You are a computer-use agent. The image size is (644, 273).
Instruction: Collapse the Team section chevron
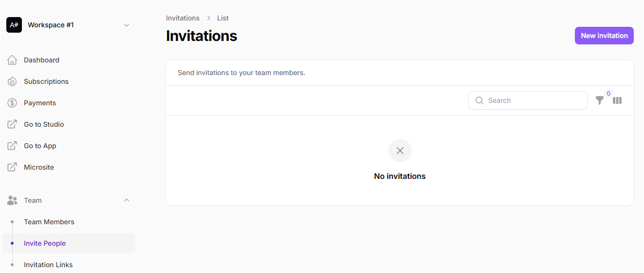pos(127,200)
